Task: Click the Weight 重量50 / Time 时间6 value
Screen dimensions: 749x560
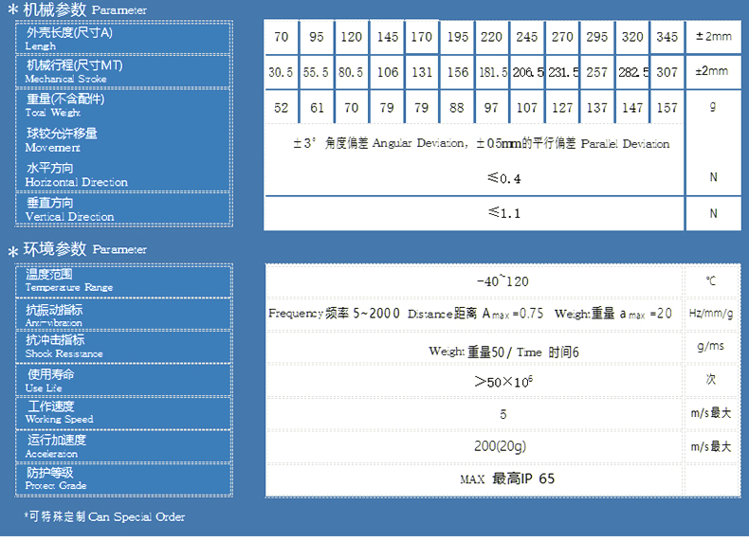Action: pyautogui.click(x=503, y=352)
